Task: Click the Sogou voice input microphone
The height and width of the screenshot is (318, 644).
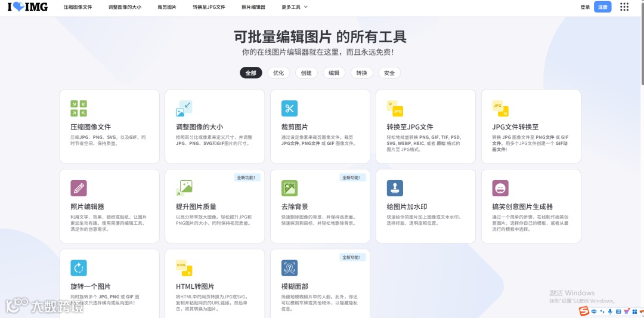Action: click(x=611, y=312)
